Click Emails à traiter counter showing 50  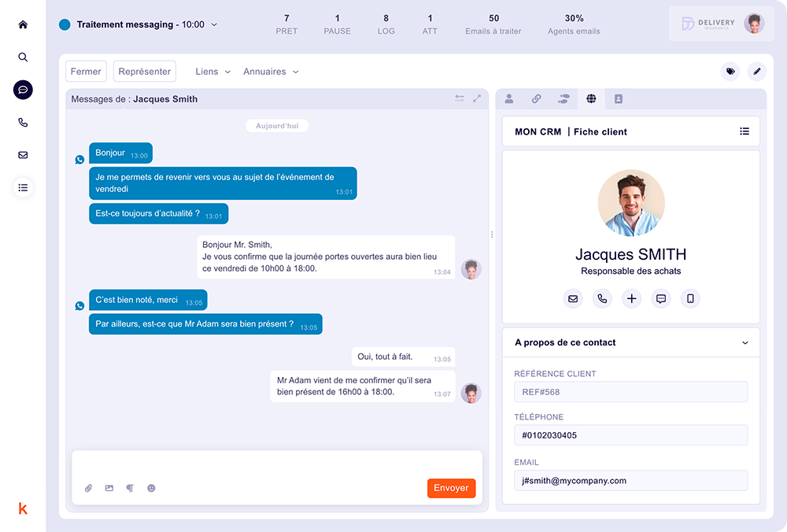(x=493, y=24)
